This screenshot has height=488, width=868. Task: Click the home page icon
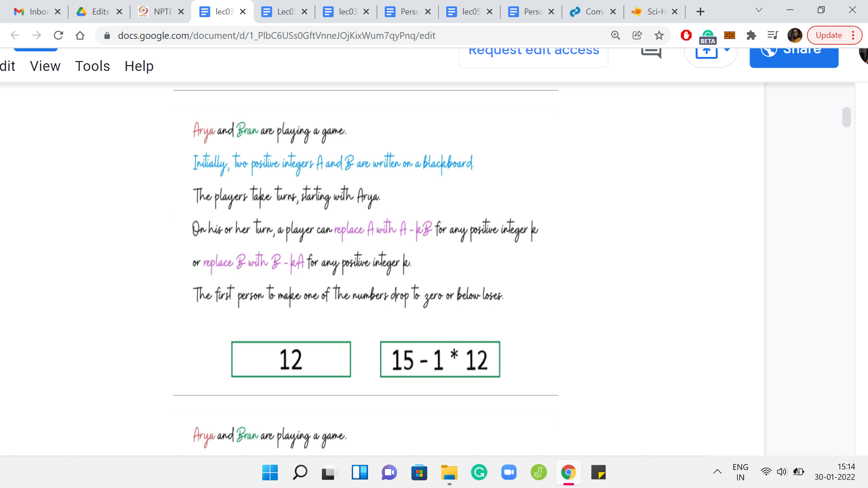pyautogui.click(x=80, y=35)
